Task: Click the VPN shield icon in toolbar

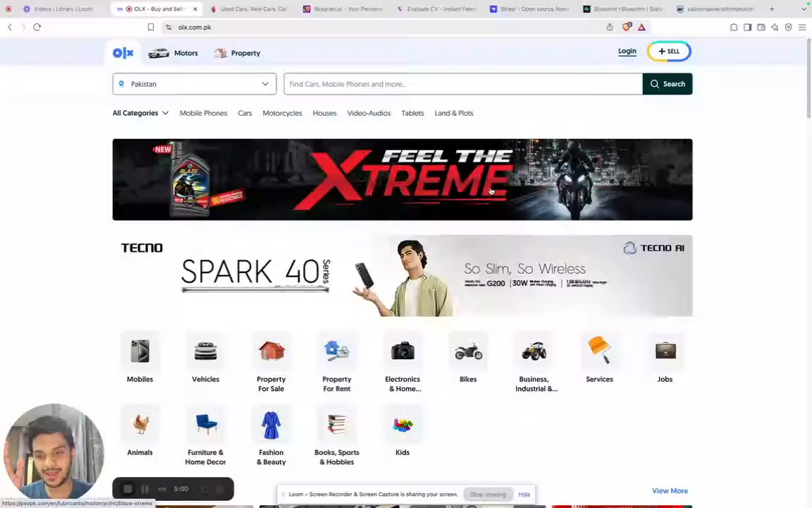Action: point(788,27)
